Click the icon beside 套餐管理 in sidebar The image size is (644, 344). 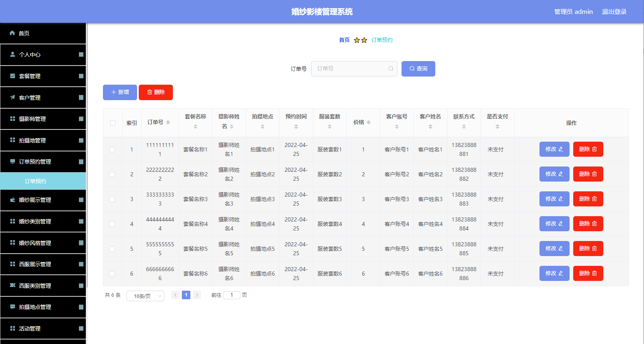(x=13, y=76)
